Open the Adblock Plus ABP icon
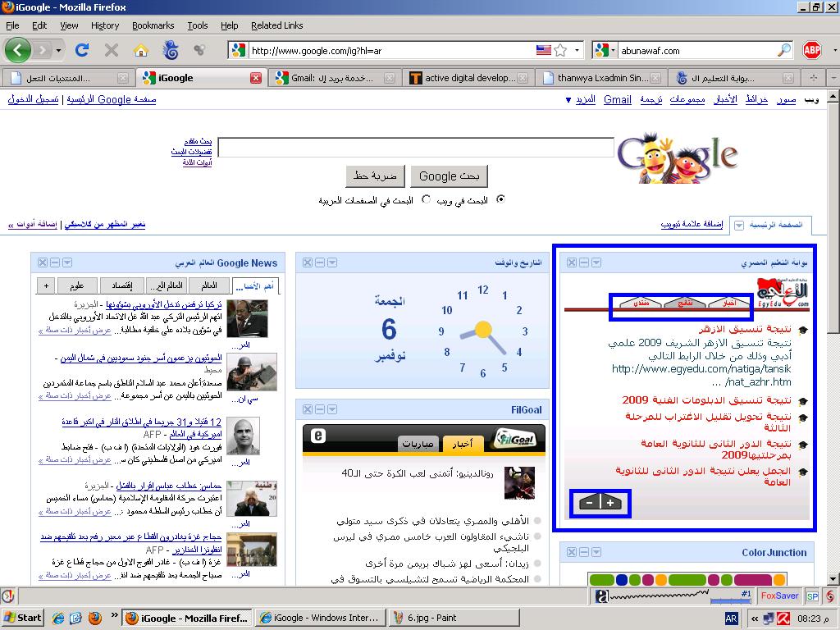The height and width of the screenshot is (630, 840). point(812,50)
